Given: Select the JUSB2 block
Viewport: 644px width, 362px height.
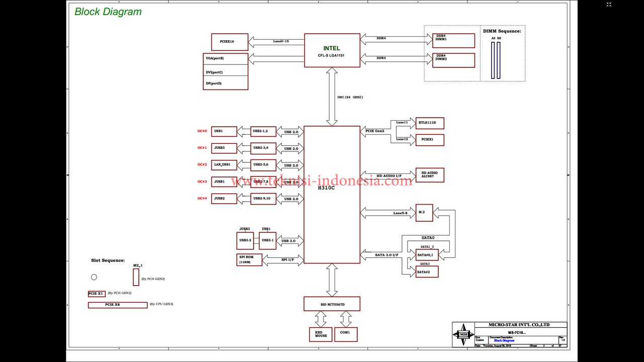Looking at the screenshot, I should [x=224, y=199].
